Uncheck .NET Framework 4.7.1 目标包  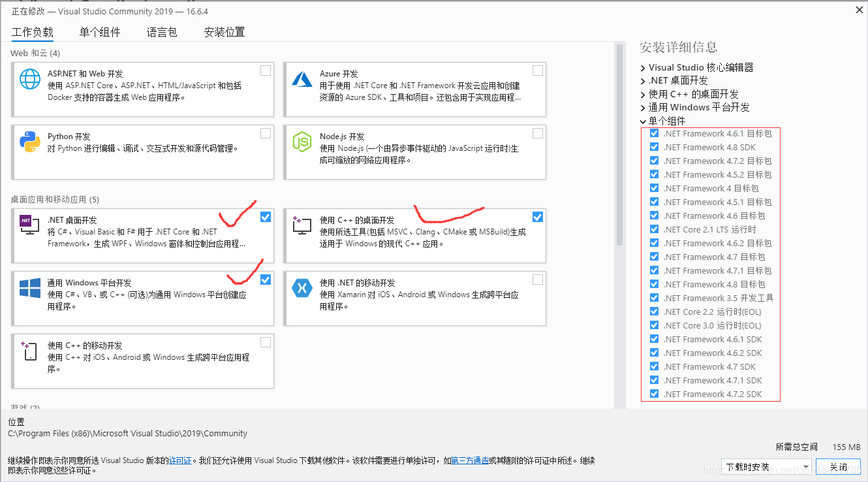(654, 270)
